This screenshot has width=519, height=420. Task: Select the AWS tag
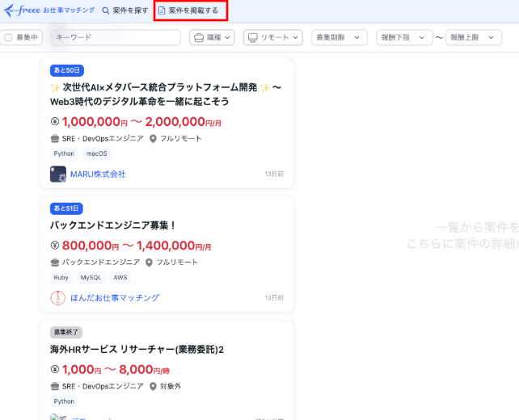pyautogui.click(x=120, y=278)
